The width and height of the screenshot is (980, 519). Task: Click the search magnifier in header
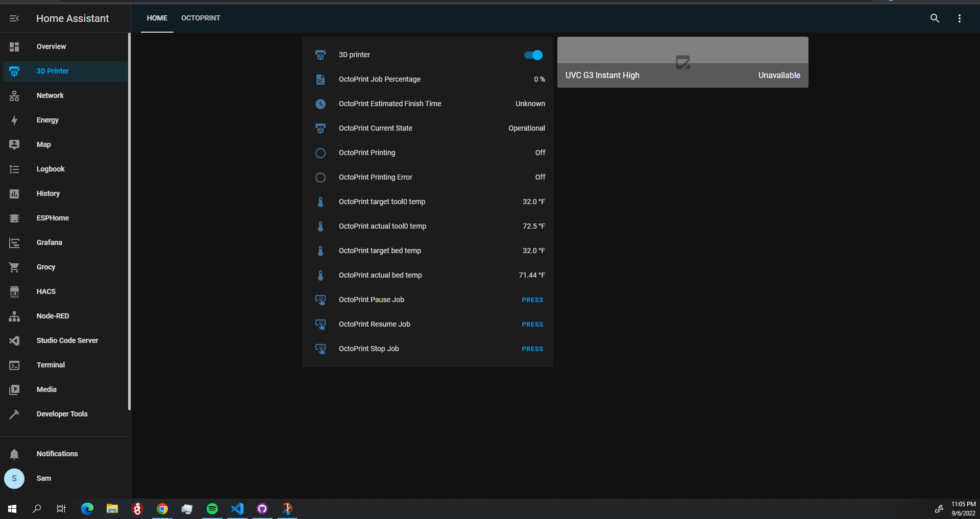click(935, 18)
